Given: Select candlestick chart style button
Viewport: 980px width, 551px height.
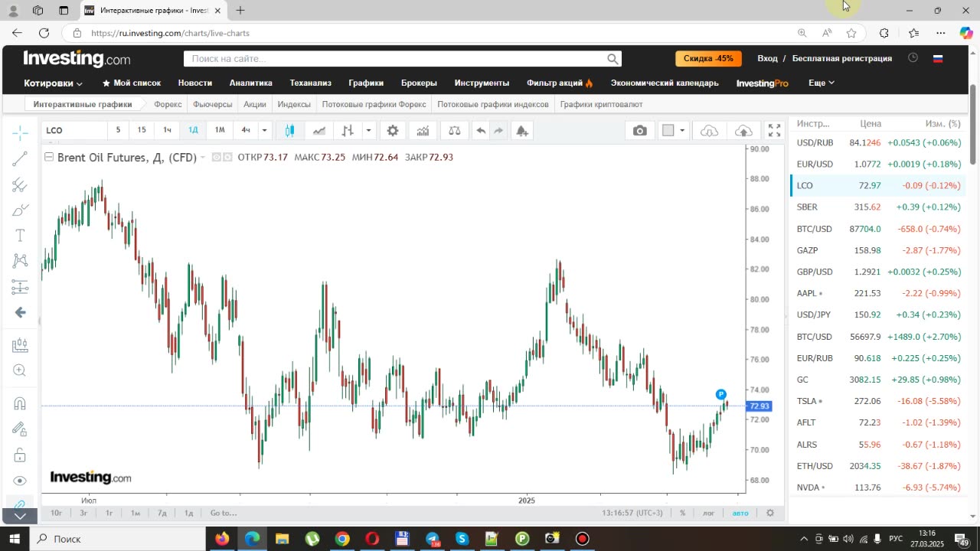Looking at the screenshot, I should point(289,131).
